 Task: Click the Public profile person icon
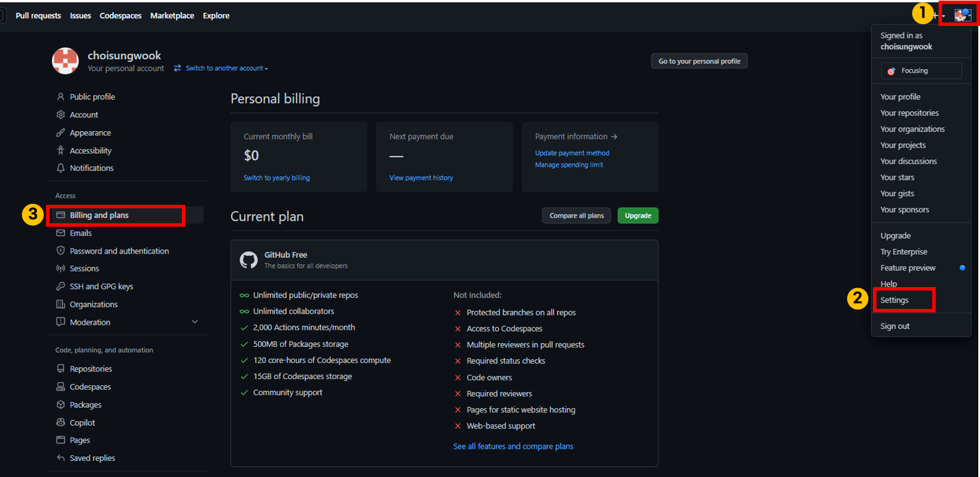[60, 97]
